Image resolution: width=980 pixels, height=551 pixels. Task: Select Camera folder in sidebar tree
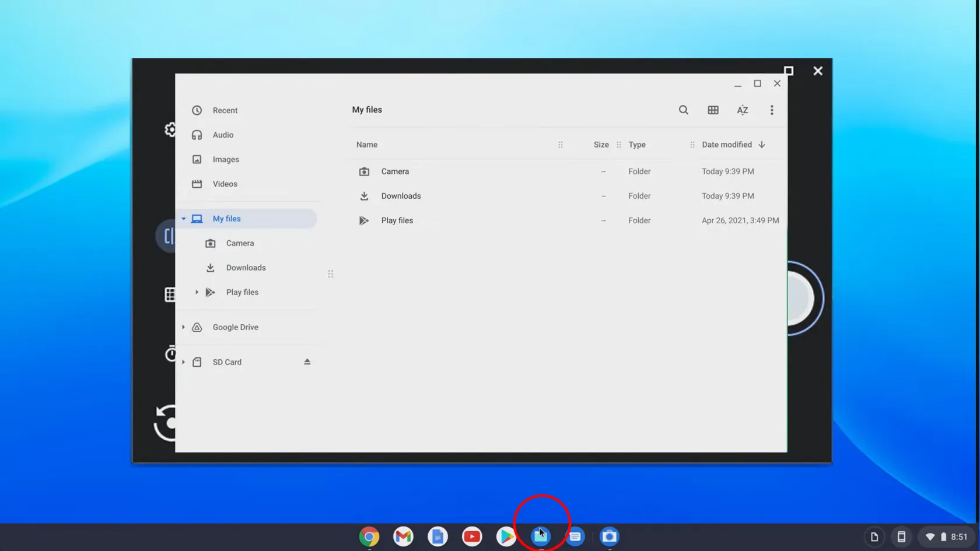coord(240,243)
